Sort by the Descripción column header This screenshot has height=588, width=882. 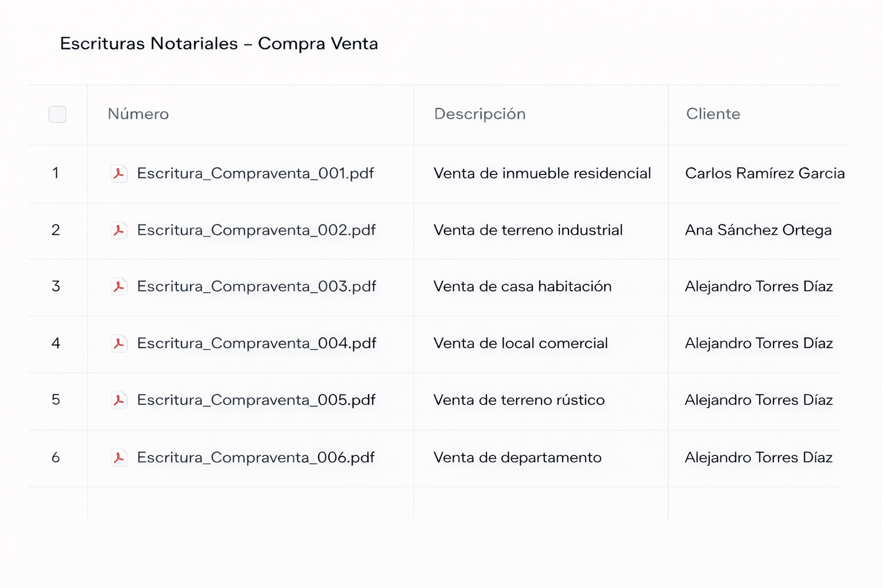tap(479, 114)
